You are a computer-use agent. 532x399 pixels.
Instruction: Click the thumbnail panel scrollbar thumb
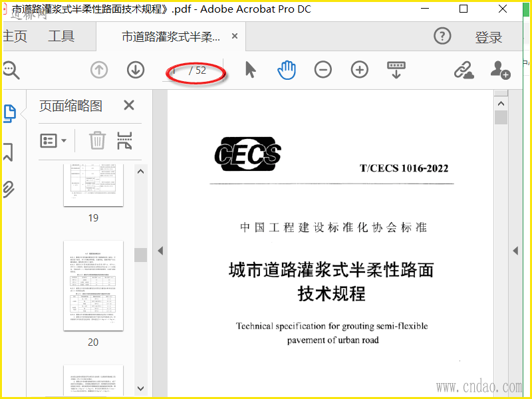tap(140, 255)
